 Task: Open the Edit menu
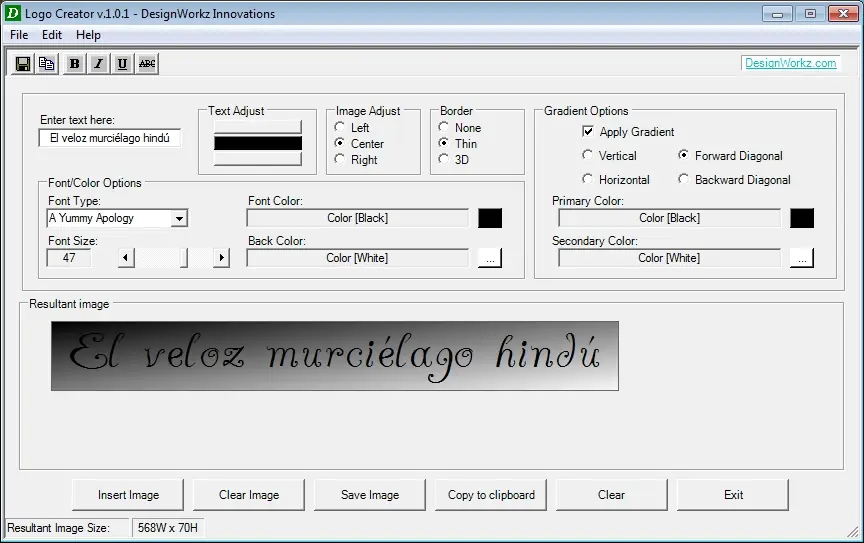pos(52,35)
